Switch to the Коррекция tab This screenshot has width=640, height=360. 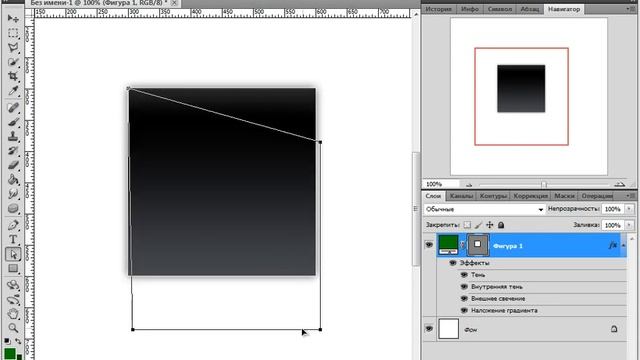530,196
